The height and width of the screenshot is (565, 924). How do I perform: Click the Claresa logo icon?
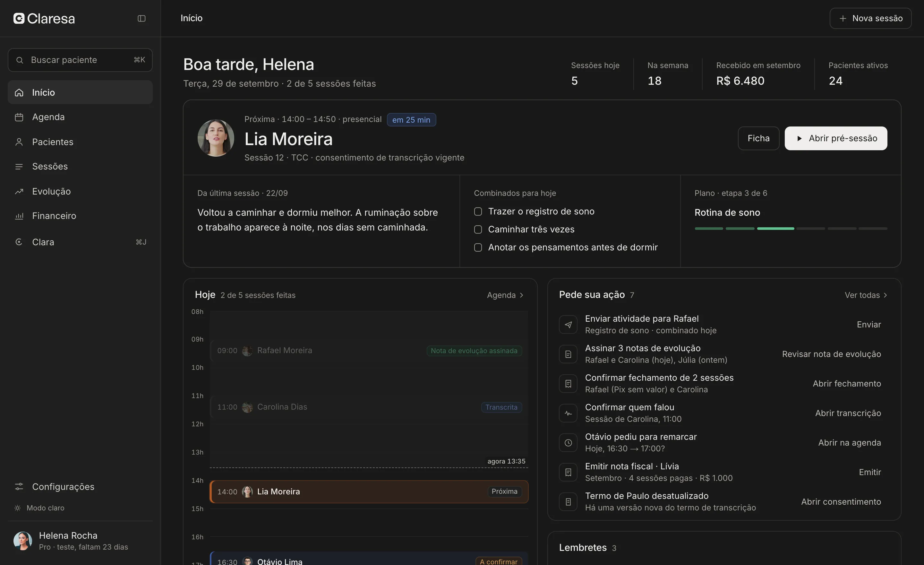(x=19, y=18)
